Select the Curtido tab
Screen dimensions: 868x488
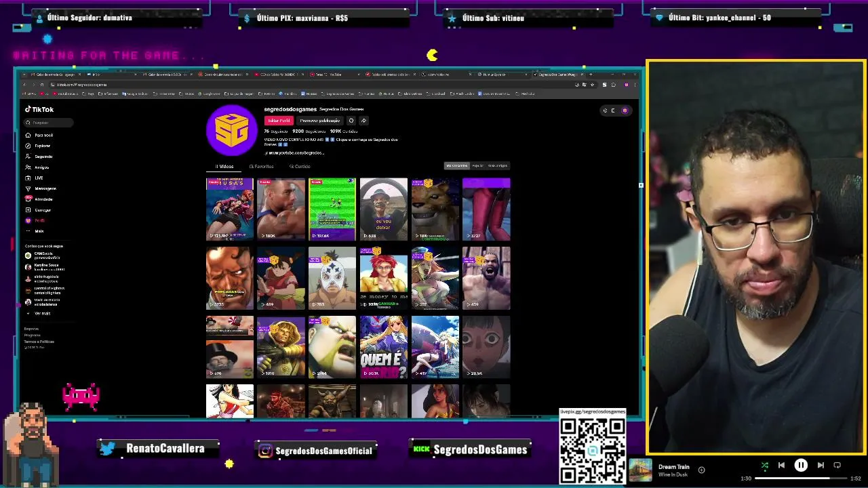[x=300, y=166]
